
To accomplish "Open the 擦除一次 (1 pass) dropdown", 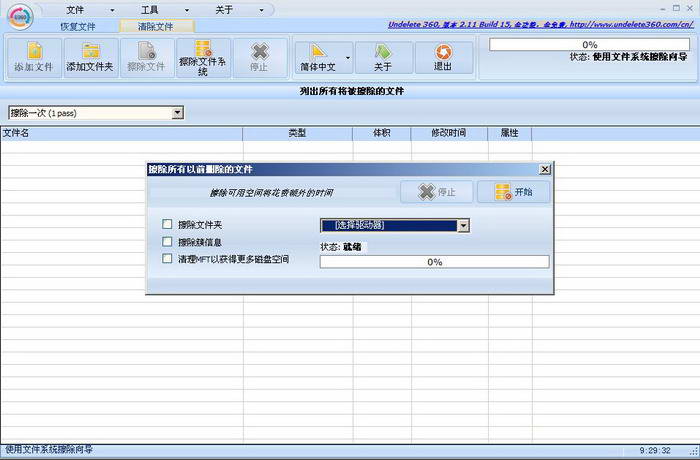I will click(x=177, y=113).
